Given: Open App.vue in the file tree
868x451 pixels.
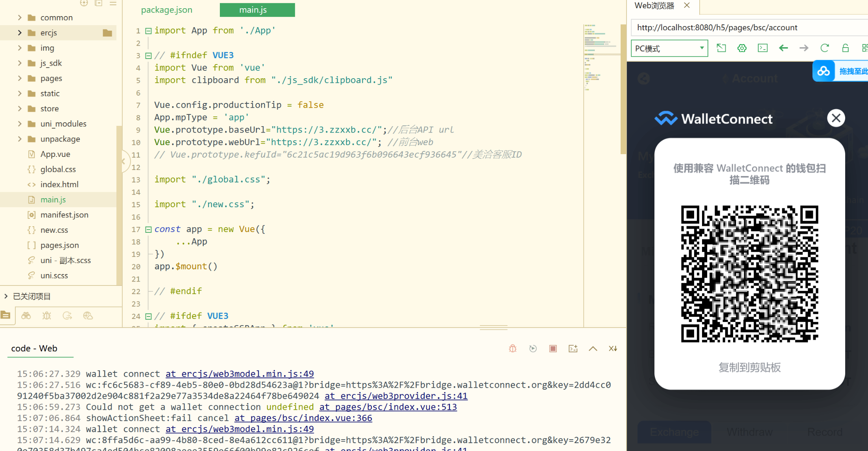Looking at the screenshot, I should click(55, 154).
